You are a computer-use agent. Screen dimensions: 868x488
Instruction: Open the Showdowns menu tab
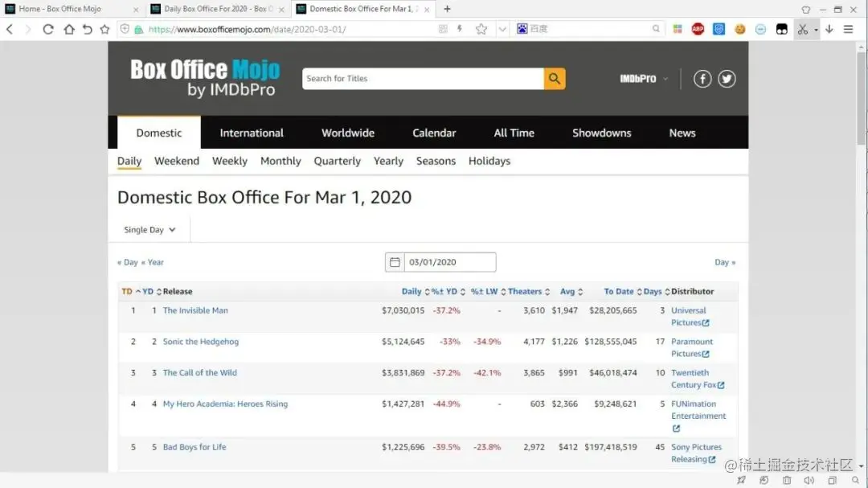(x=602, y=133)
